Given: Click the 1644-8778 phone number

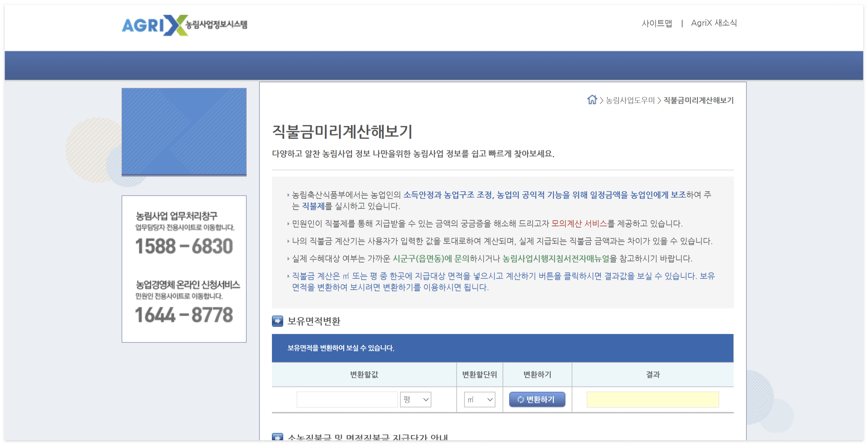Looking at the screenshot, I should (184, 315).
